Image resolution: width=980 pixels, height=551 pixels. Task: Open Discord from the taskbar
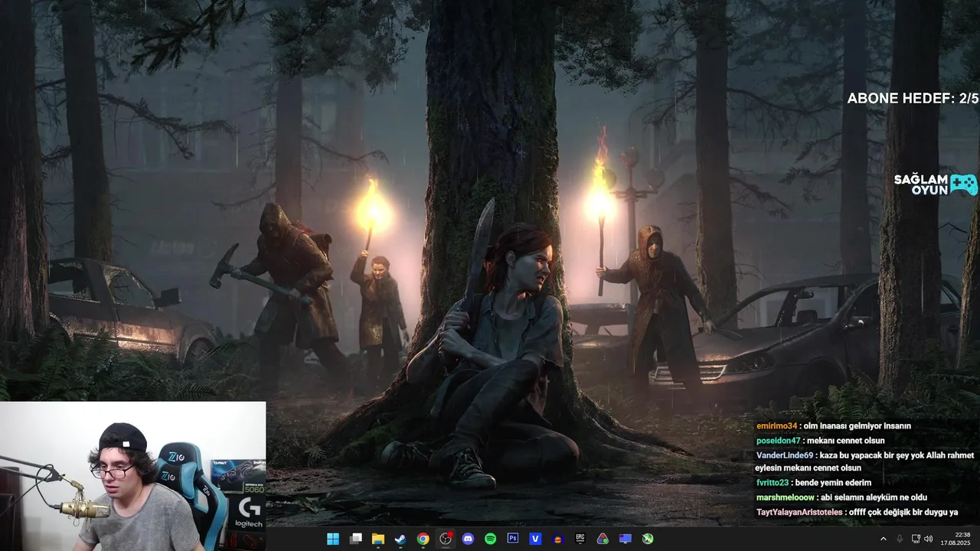468,539
